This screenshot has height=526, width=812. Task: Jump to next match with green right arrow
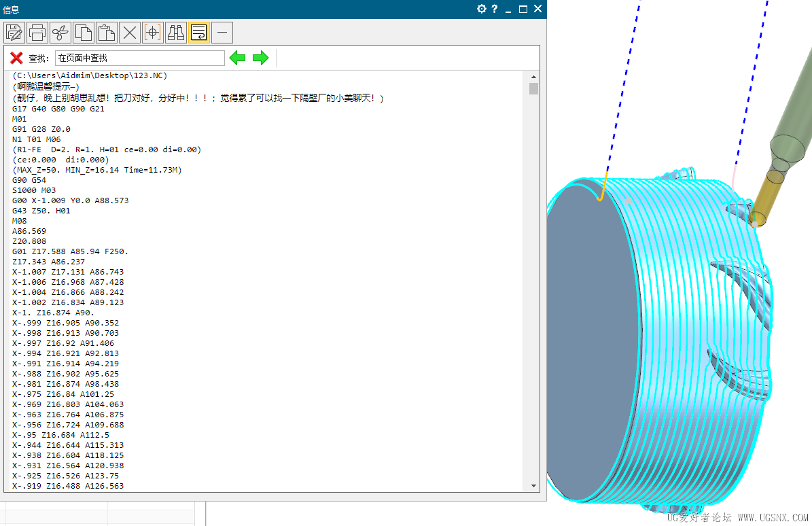coord(260,58)
